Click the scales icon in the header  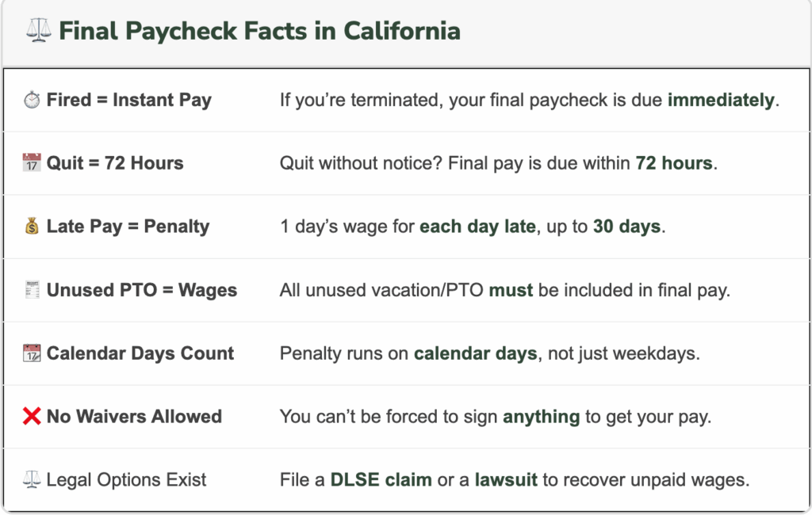[x=38, y=32]
